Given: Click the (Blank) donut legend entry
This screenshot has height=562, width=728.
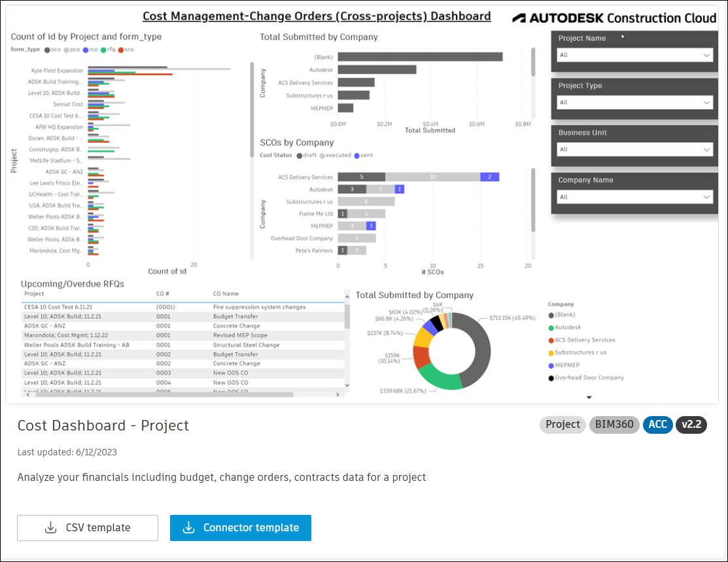Looking at the screenshot, I should (x=562, y=315).
